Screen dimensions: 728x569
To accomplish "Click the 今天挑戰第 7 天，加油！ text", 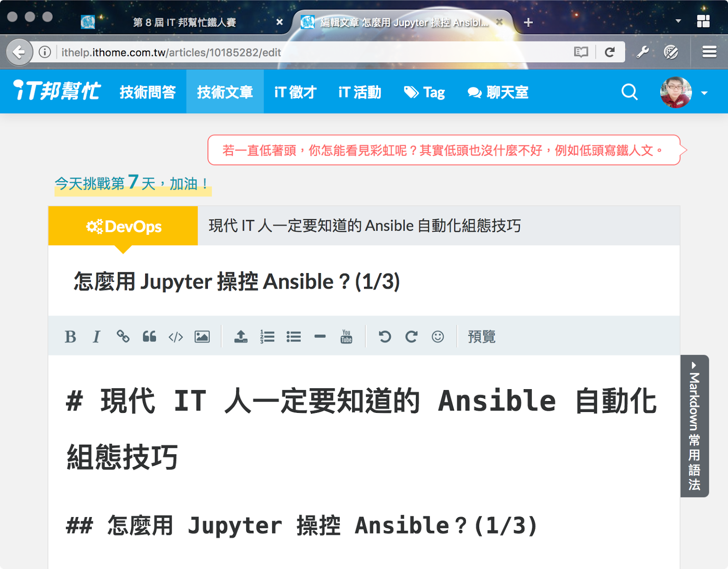I will click(x=132, y=183).
